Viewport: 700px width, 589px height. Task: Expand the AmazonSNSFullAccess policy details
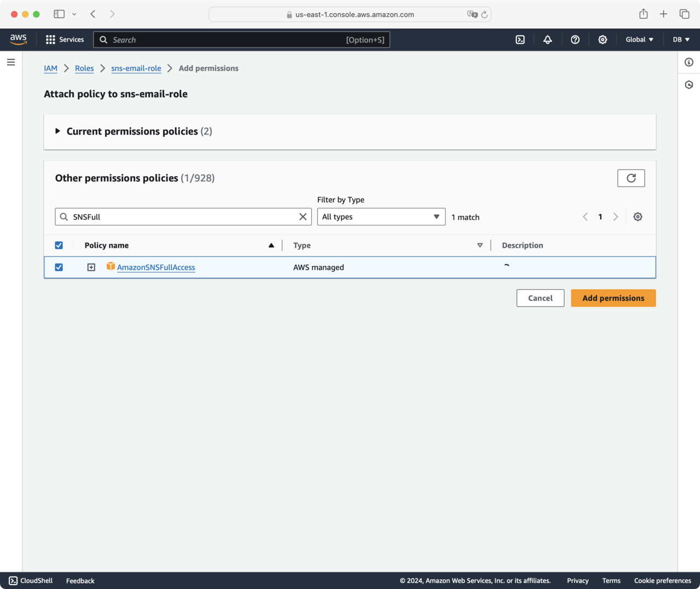pyautogui.click(x=91, y=267)
